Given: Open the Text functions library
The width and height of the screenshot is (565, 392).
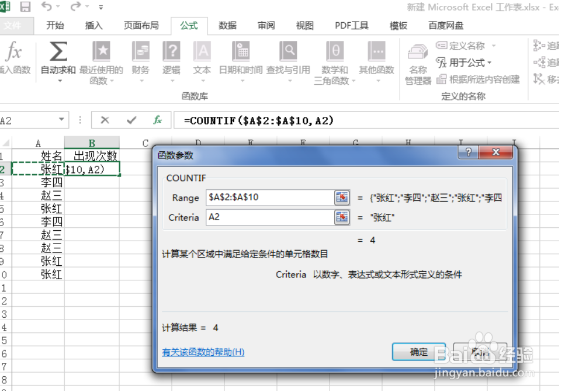Looking at the screenshot, I should 202,51.
